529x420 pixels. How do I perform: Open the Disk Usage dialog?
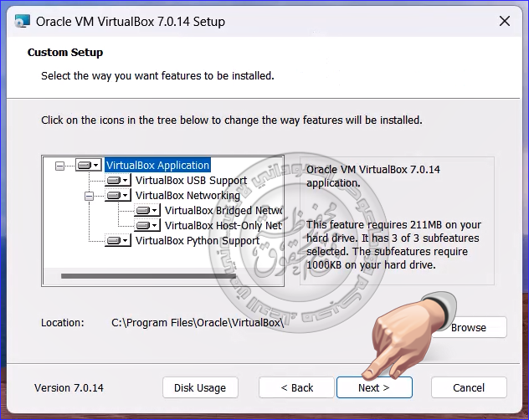tap(200, 387)
